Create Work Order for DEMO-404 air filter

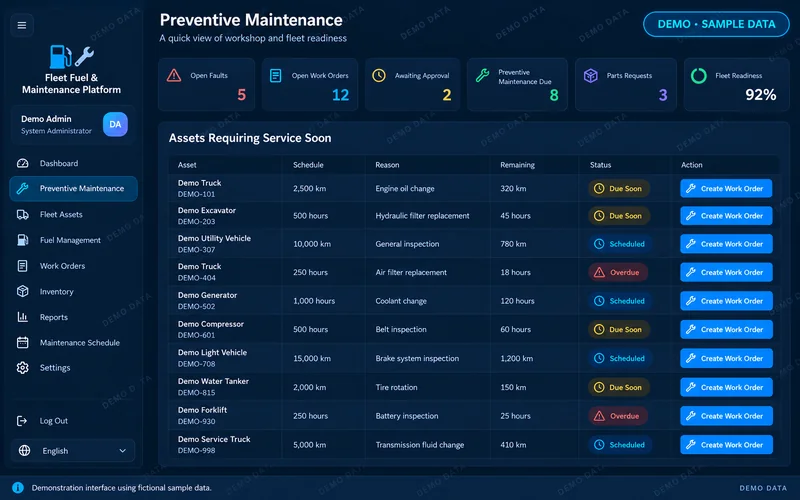(726, 272)
